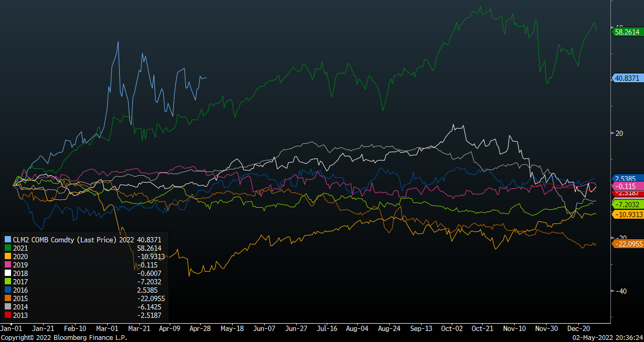
Task: Click the 'Oct-02' x-axis date label
Action: tap(452, 328)
